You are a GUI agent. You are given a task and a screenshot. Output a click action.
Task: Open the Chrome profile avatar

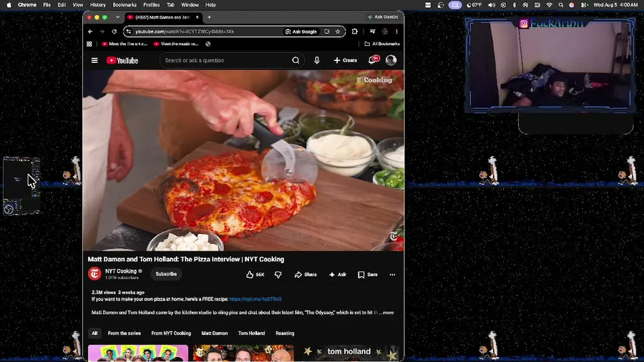[385, 31]
